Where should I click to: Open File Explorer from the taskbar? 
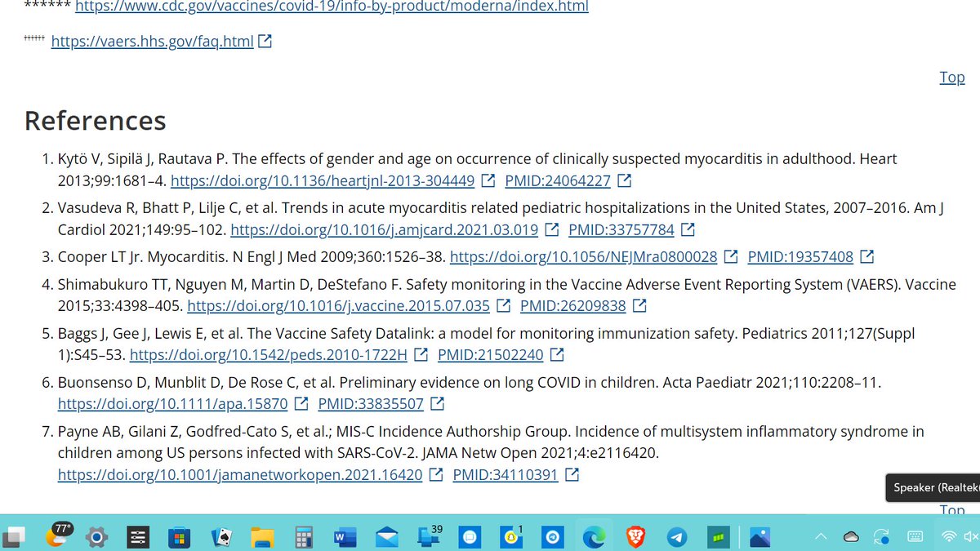tap(261, 537)
